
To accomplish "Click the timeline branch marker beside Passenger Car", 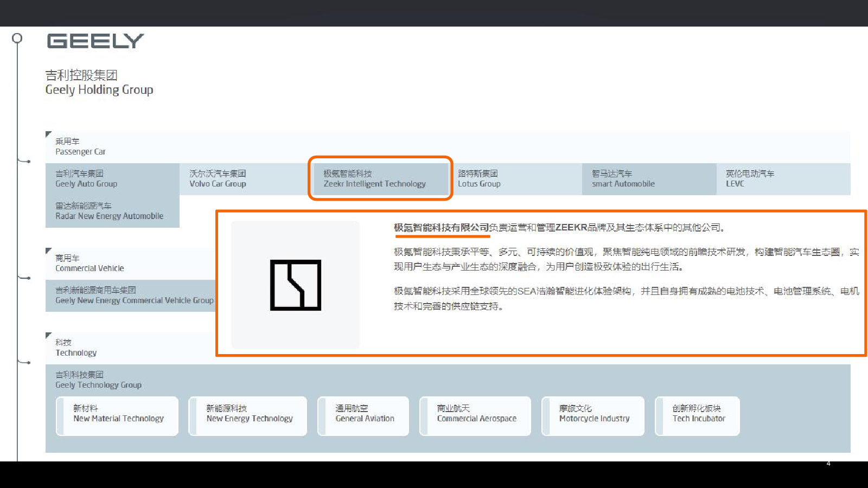I will coord(24,161).
